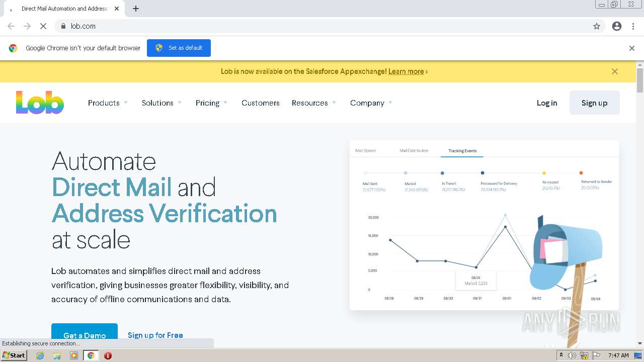Open Chrome profile account icon
This screenshot has width=644, height=362.
tap(617, 26)
